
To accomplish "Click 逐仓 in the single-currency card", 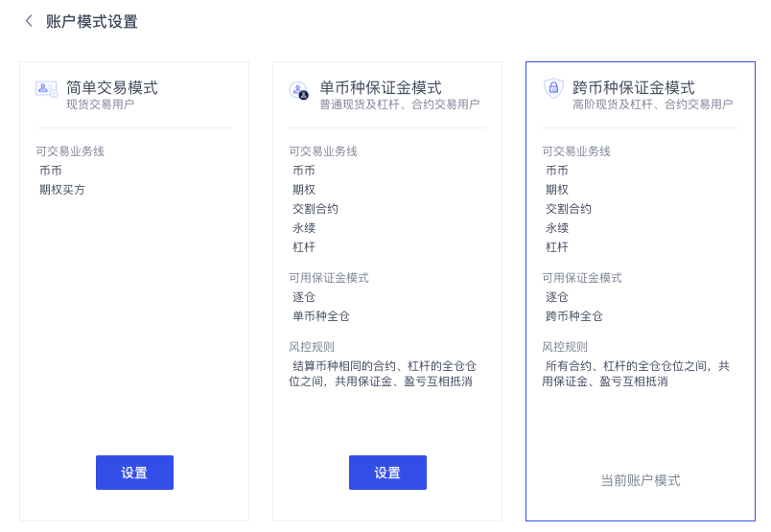I will (304, 297).
